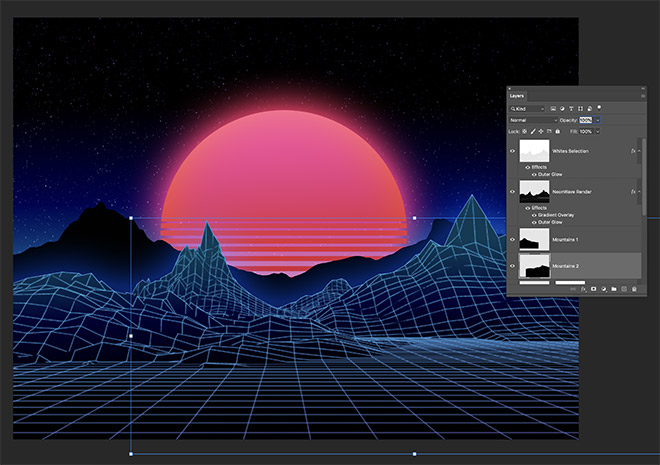Screen dimensions: 660x465
Task: Click the delete layer trash icon
Action: tap(633, 288)
